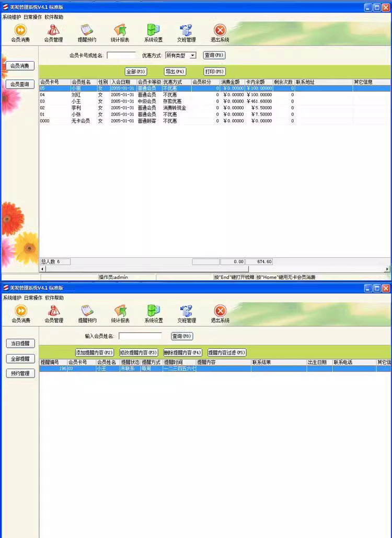
Task: Sort by 卡内余额 column header
Action: (x=259, y=83)
